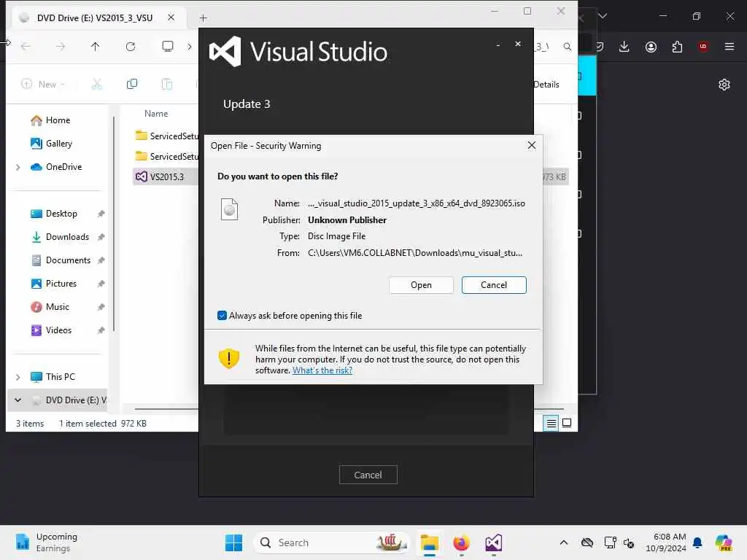Open the Details pane button
This screenshot has height=560, width=747.
tap(546, 85)
